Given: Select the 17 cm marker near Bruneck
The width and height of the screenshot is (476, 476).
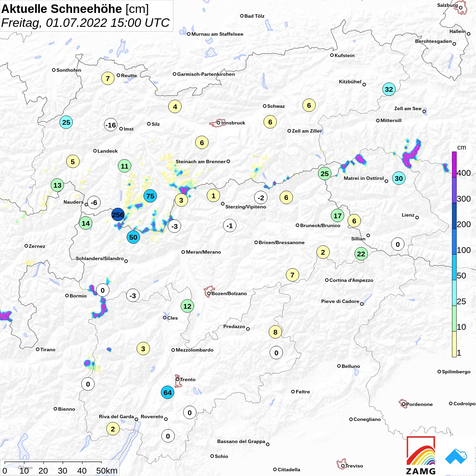Looking at the screenshot, I should (338, 216).
